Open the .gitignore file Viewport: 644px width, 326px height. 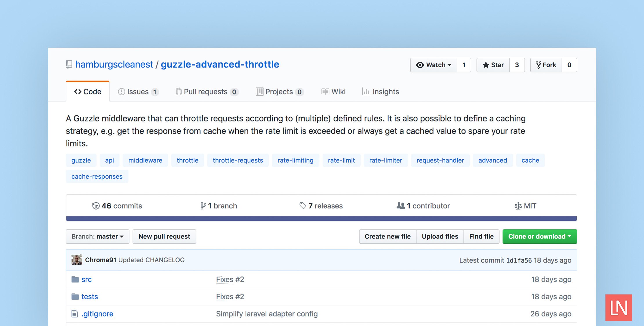click(x=97, y=314)
